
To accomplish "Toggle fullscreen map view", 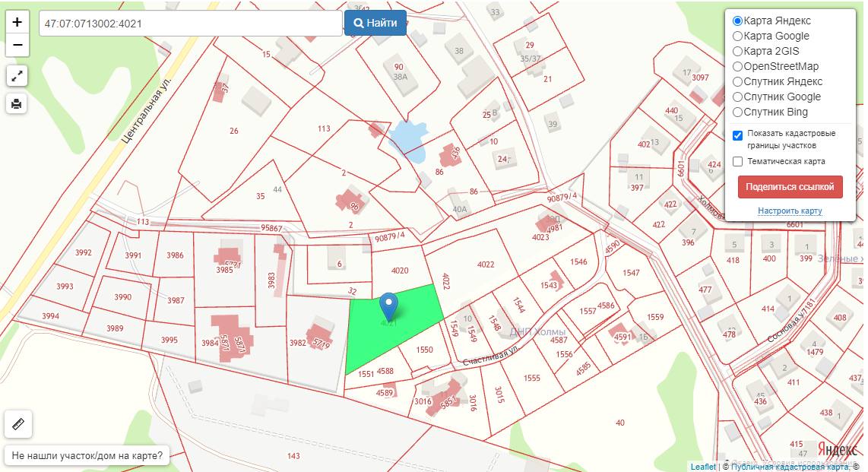I will [17, 76].
